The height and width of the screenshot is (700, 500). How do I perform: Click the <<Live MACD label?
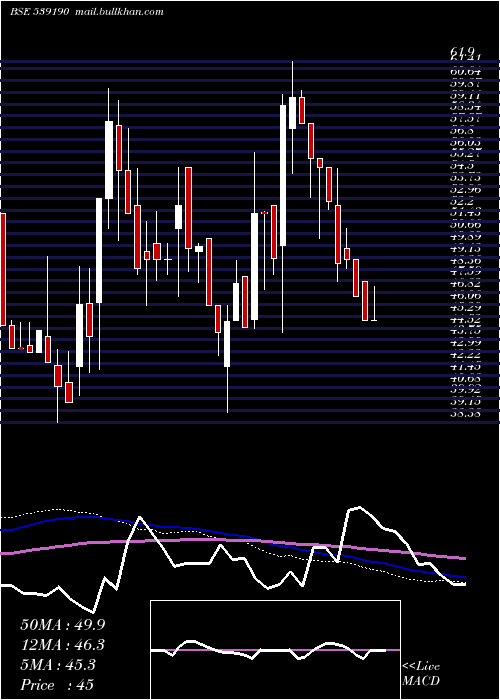coord(421,673)
